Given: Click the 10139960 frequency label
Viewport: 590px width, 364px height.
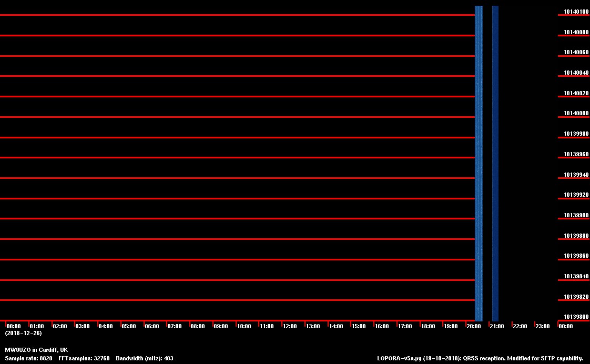Looking at the screenshot, I should tap(576, 155).
